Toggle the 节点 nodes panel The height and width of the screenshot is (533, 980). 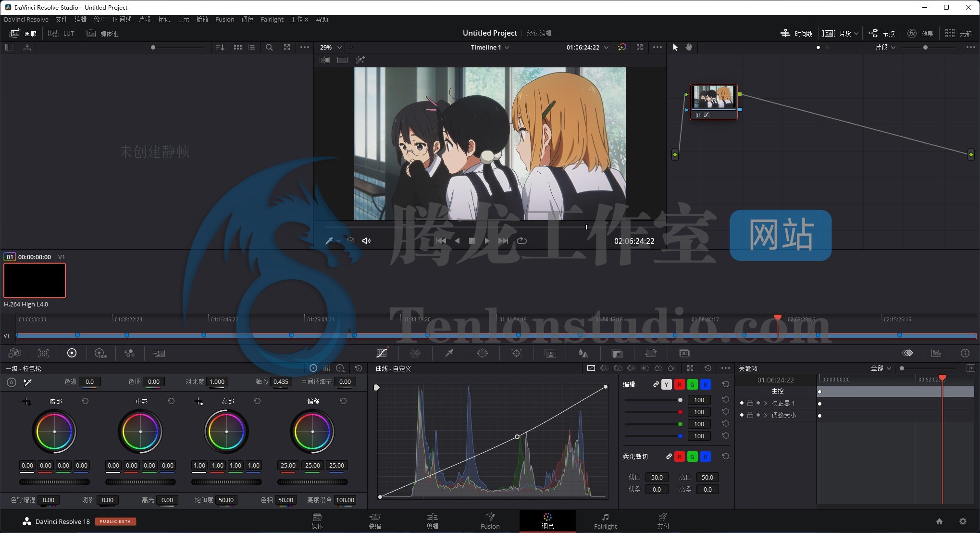pyautogui.click(x=881, y=33)
